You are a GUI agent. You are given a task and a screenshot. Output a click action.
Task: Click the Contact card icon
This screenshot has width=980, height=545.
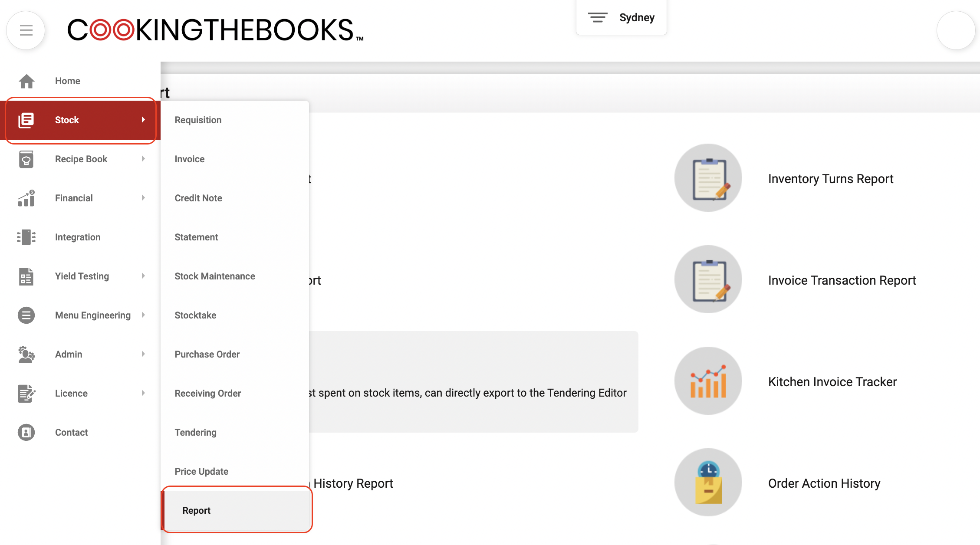coord(26,433)
